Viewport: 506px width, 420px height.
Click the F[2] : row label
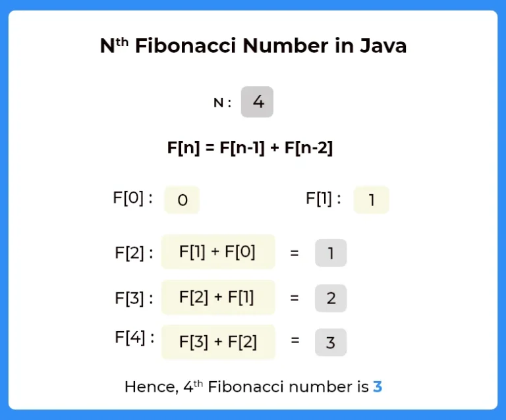[x=134, y=253]
